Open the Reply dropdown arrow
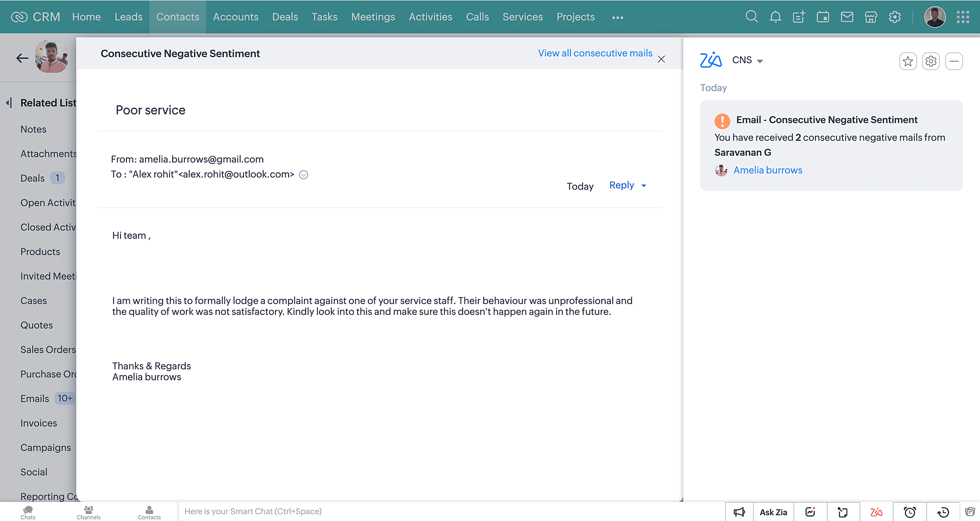The height and width of the screenshot is (521, 980). (x=644, y=186)
